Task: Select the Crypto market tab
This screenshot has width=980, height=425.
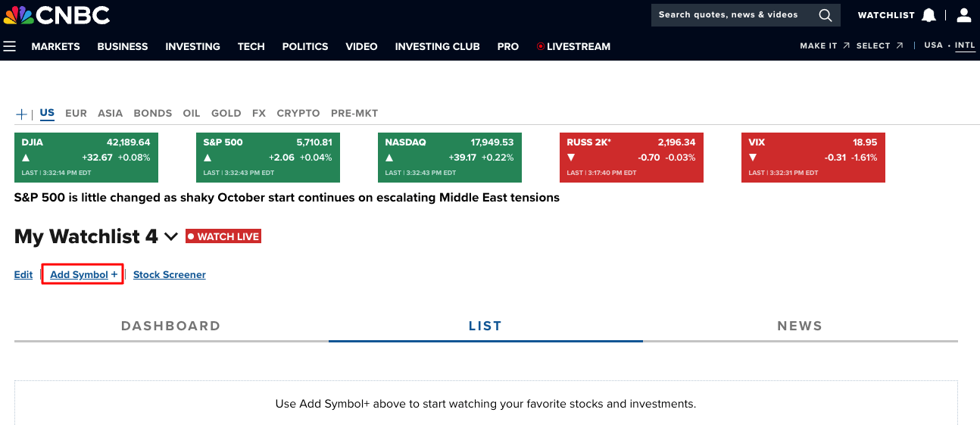Action: pyautogui.click(x=298, y=113)
